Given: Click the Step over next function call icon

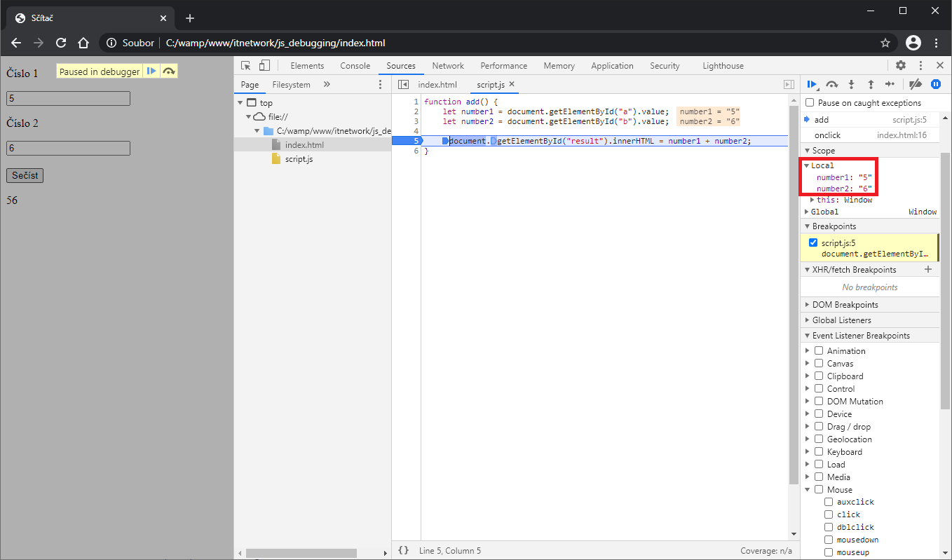Looking at the screenshot, I should (x=831, y=84).
